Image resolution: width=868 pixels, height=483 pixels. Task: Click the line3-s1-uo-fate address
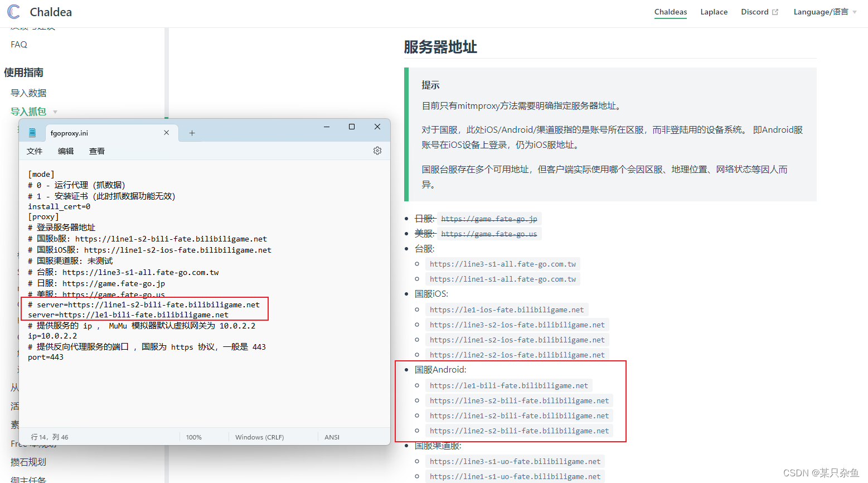tap(515, 461)
